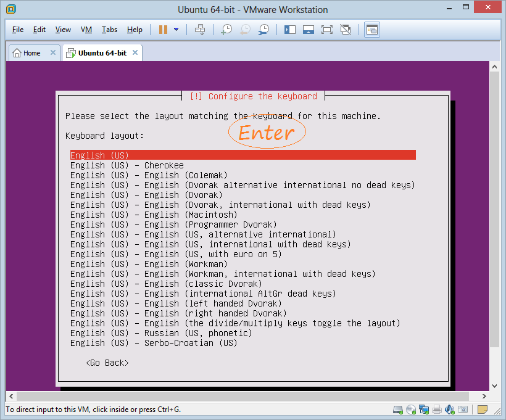Click the <Go Back> button

point(107,363)
